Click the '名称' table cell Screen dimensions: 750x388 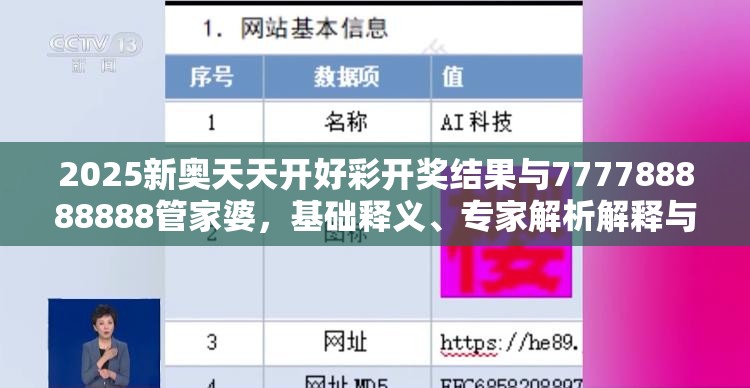(347, 122)
